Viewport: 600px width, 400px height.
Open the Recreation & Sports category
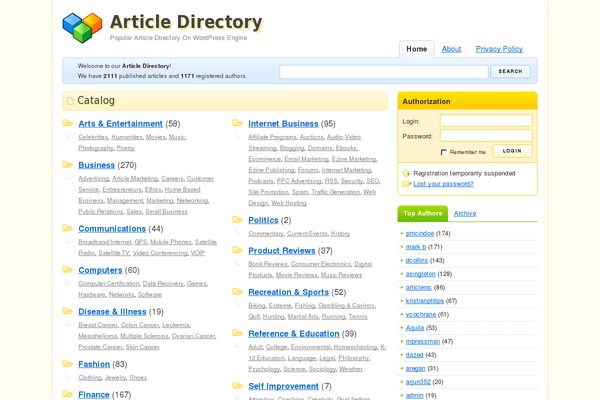click(289, 292)
